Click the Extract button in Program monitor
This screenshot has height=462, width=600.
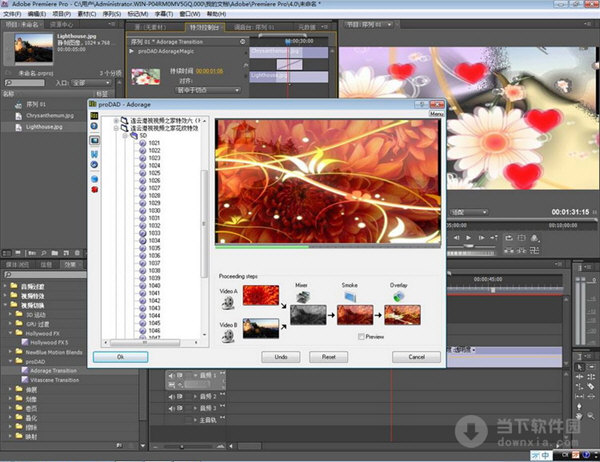pos(521,251)
